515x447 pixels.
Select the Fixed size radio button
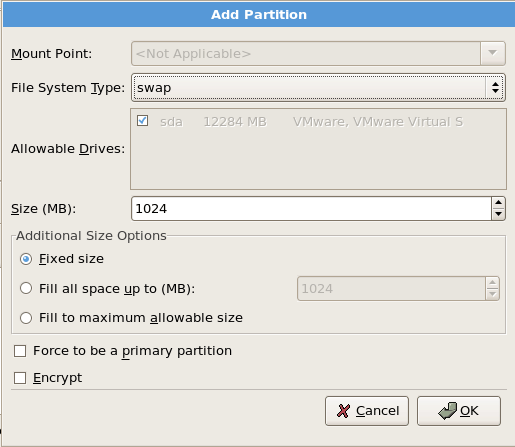(26, 259)
